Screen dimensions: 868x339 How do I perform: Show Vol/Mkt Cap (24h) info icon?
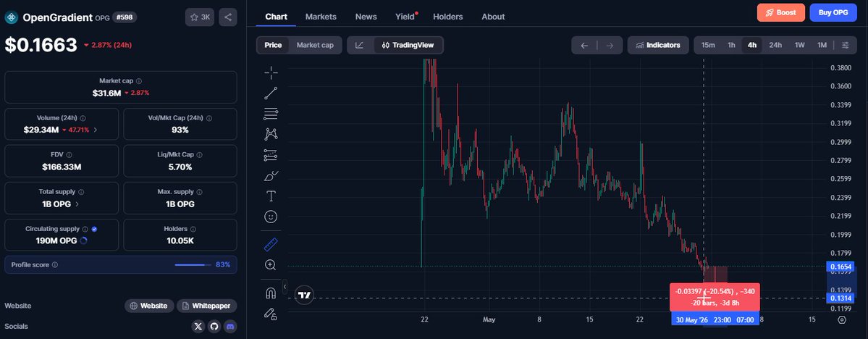[208, 118]
